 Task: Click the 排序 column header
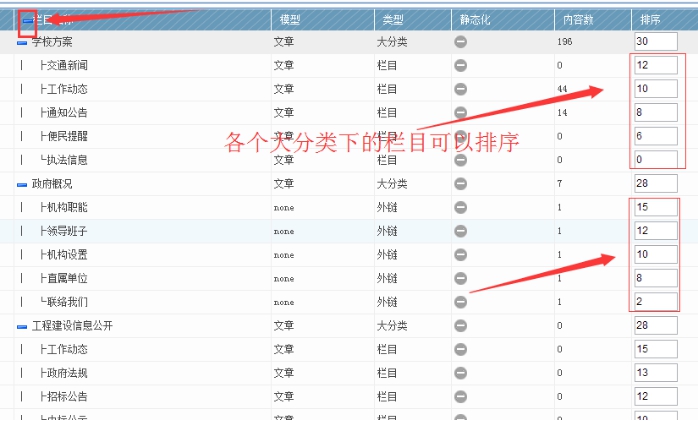pos(649,20)
